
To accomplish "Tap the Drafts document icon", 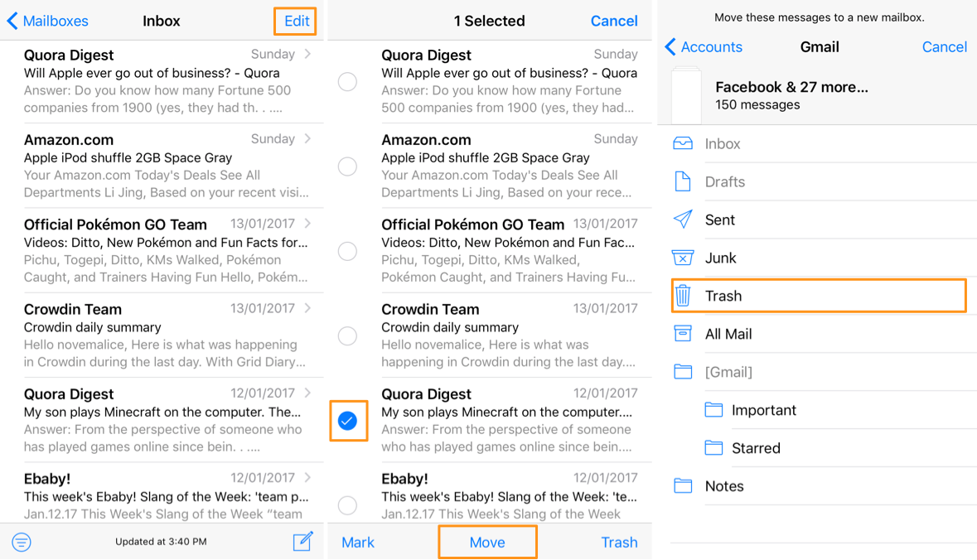I will coord(683,181).
